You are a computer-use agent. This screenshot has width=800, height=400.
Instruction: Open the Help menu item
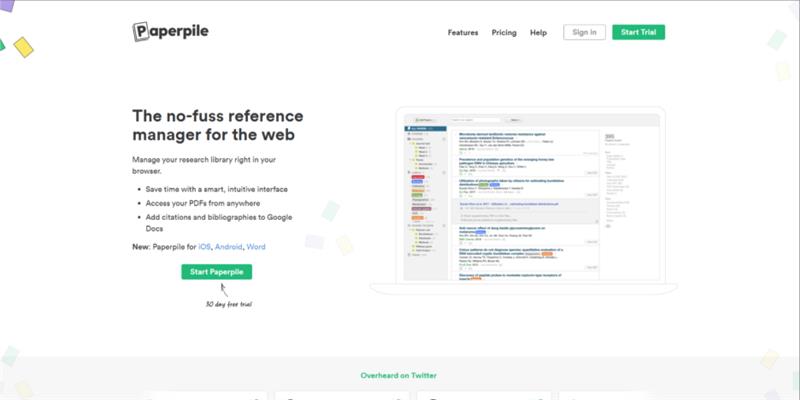pos(538,33)
